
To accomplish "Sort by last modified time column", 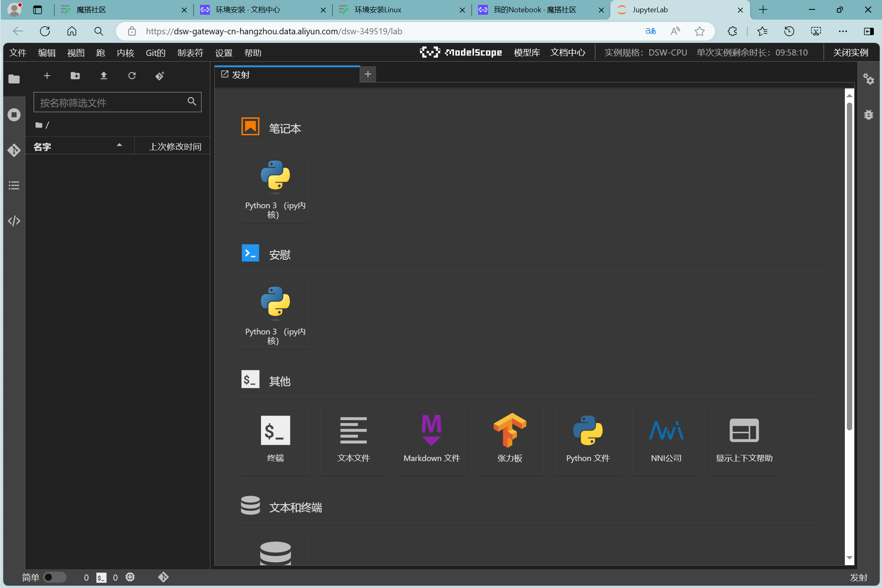I will [175, 147].
